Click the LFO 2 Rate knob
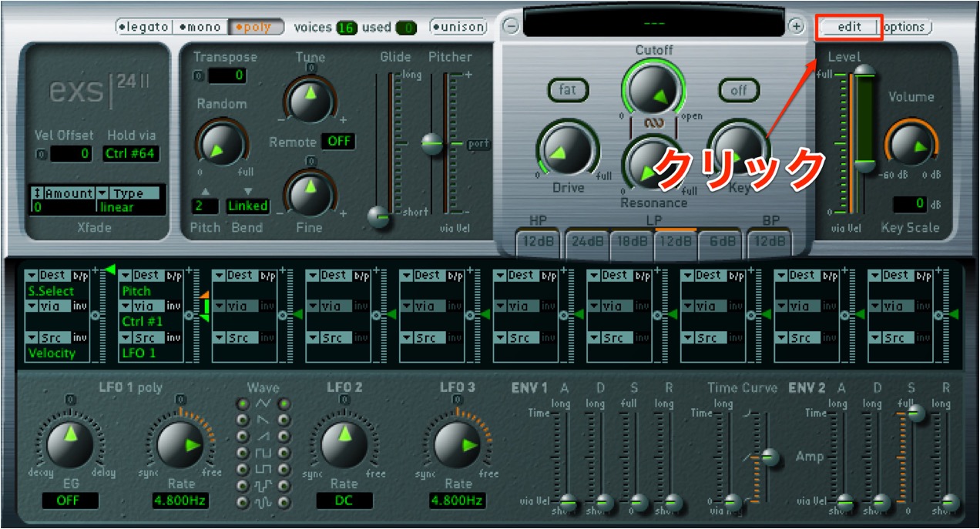 click(344, 444)
